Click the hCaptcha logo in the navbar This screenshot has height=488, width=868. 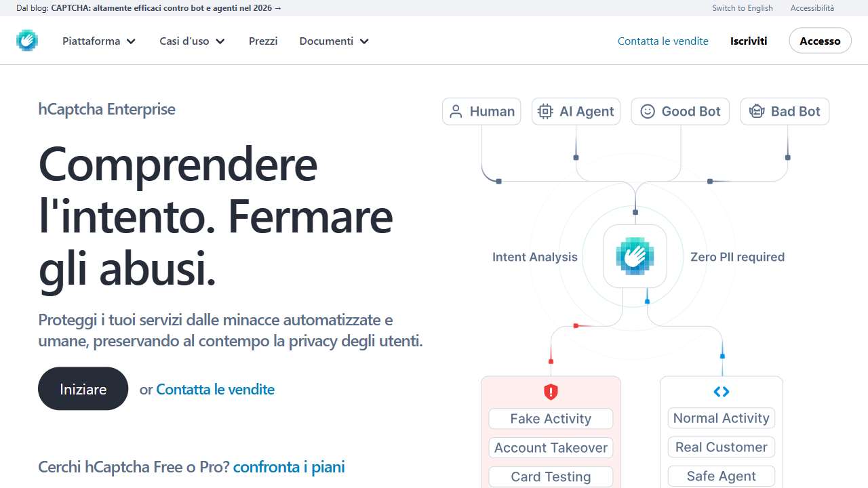(x=27, y=41)
